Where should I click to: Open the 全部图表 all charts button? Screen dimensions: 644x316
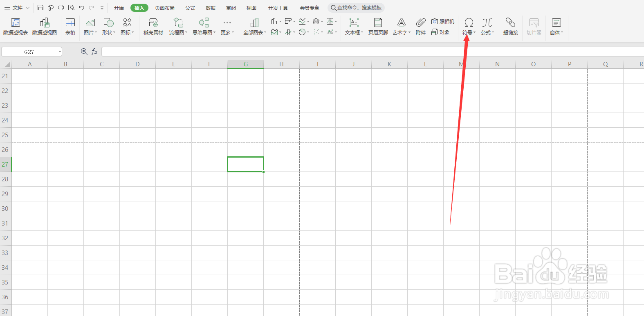point(255,27)
